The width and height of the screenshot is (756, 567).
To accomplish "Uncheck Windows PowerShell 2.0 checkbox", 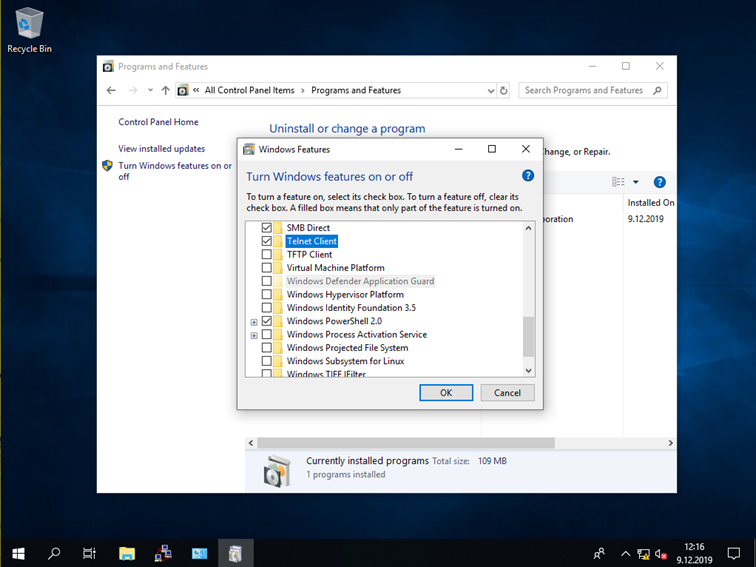I will pos(267,321).
